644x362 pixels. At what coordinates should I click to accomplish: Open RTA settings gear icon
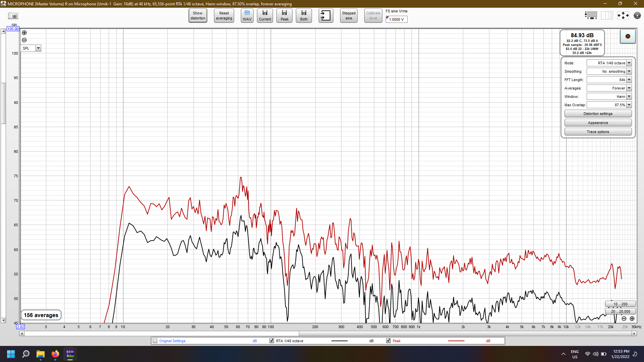coord(637,15)
